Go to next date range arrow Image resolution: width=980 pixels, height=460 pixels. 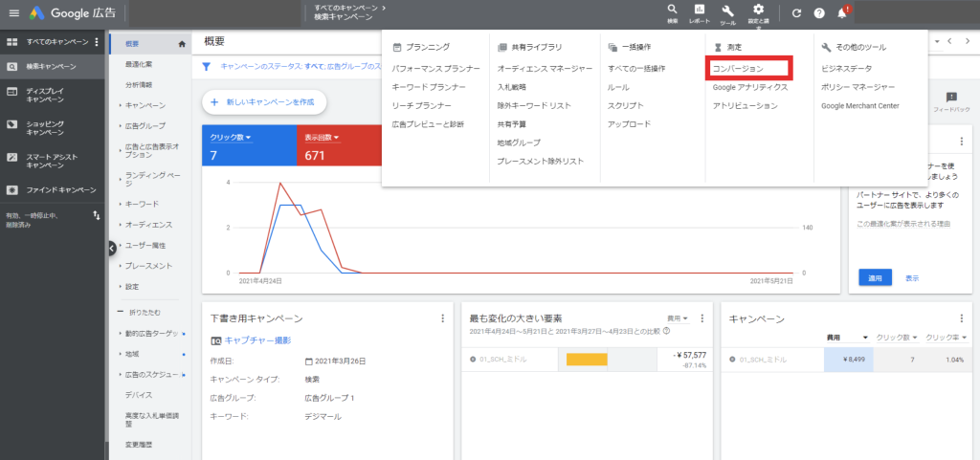tap(967, 41)
